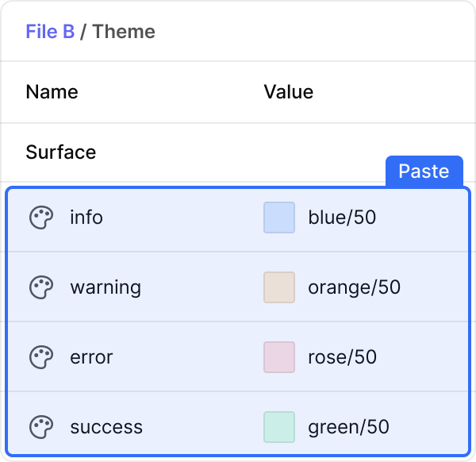Viewport: 476px width, 462px height.
Task: Click the Name column header
Action: (x=52, y=92)
